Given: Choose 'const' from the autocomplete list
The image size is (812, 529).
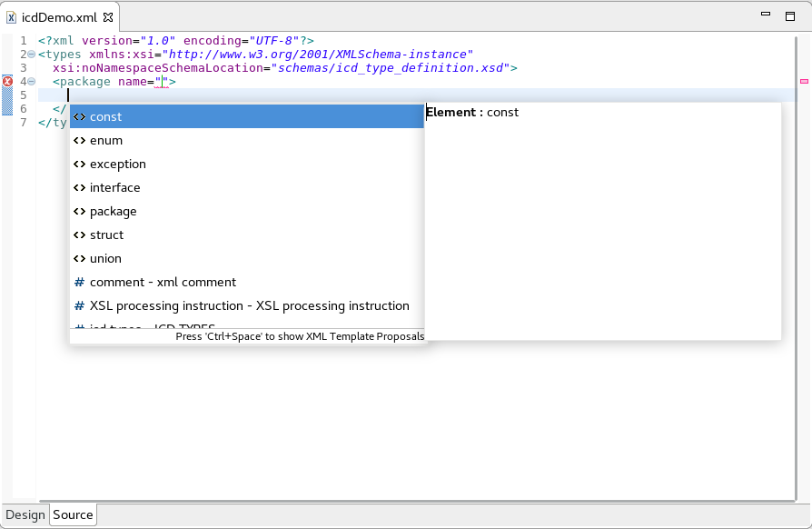Looking at the screenshot, I should click(x=105, y=116).
